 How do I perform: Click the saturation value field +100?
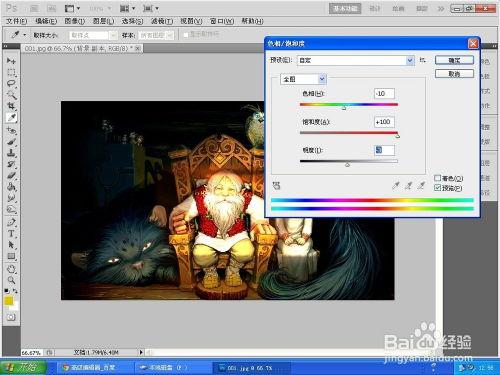point(384,122)
